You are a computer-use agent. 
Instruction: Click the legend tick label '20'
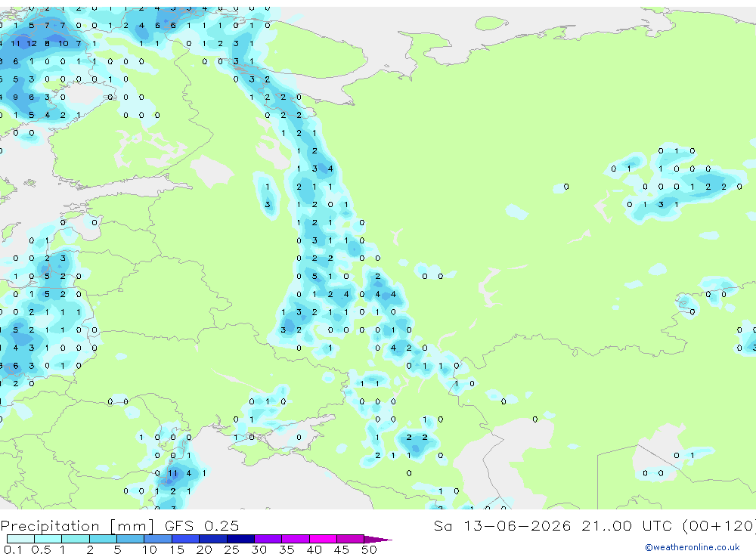pos(204,549)
